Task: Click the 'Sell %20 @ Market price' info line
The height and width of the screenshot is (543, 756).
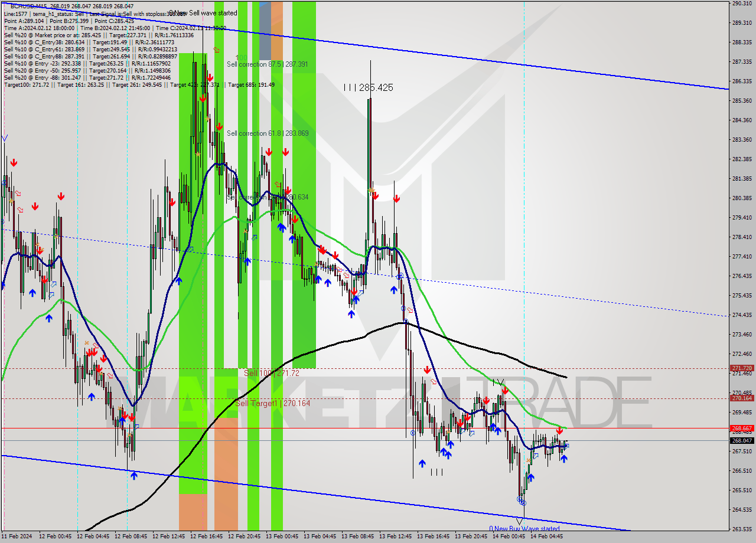Action: click(98, 35)
